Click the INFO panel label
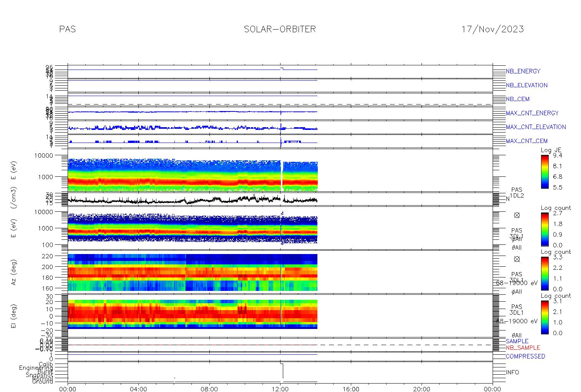The image size is (581, 392). pos(512,372)
